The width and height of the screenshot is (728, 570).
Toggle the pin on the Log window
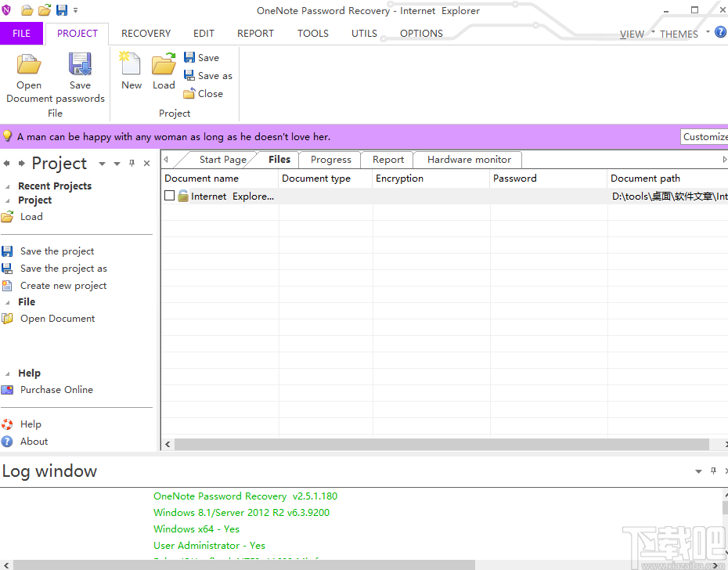pyautogui.click(x=712, y=471)
